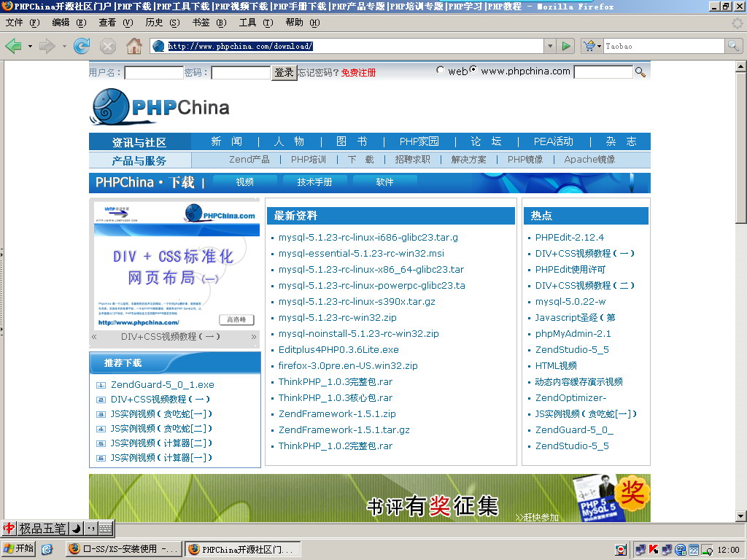Image resolution: width=747 pixels, height=560 pixels.
Task: Click the page scrollbar down arrow
Action: click(x=741, y=516)
